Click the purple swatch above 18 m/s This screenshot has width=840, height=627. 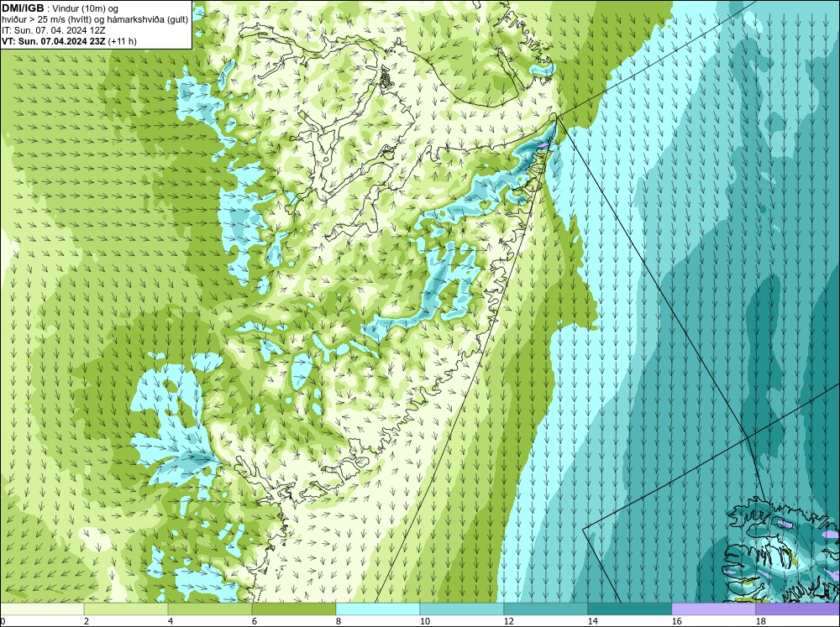point(798,609)
